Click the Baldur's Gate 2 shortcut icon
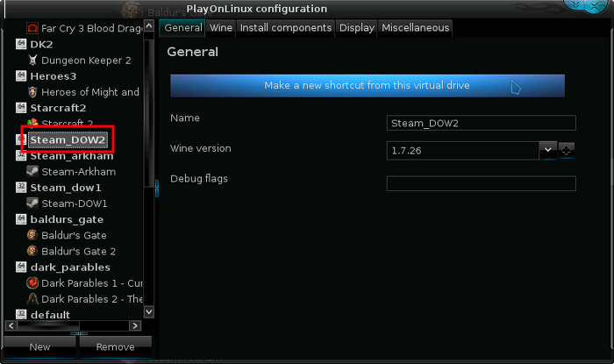Viewport: 614px width, 364px height. 32,251
